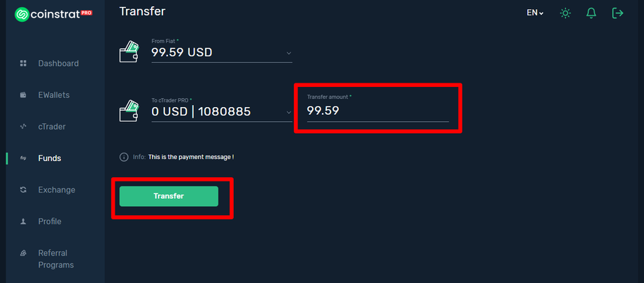The image size is (644, 283).
Task: Expand the From Fiat wallet dropdown
Action: click(x=289, y=53)
